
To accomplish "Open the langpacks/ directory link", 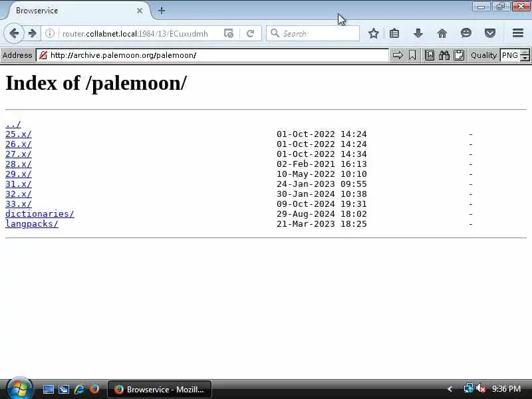I will (x=32, y=224).
